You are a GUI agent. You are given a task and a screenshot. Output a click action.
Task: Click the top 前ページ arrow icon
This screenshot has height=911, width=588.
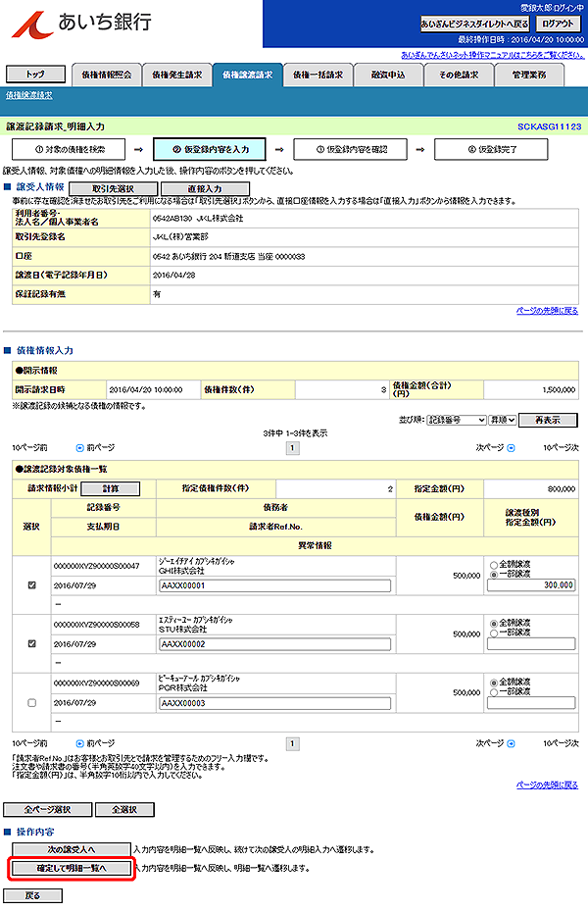click(x=80, y=448)
